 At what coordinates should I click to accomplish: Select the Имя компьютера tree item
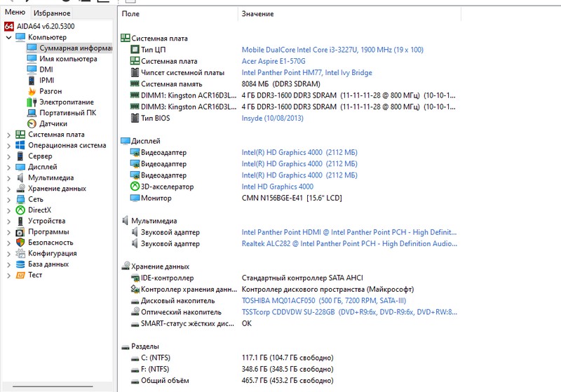tap(68, 59)
